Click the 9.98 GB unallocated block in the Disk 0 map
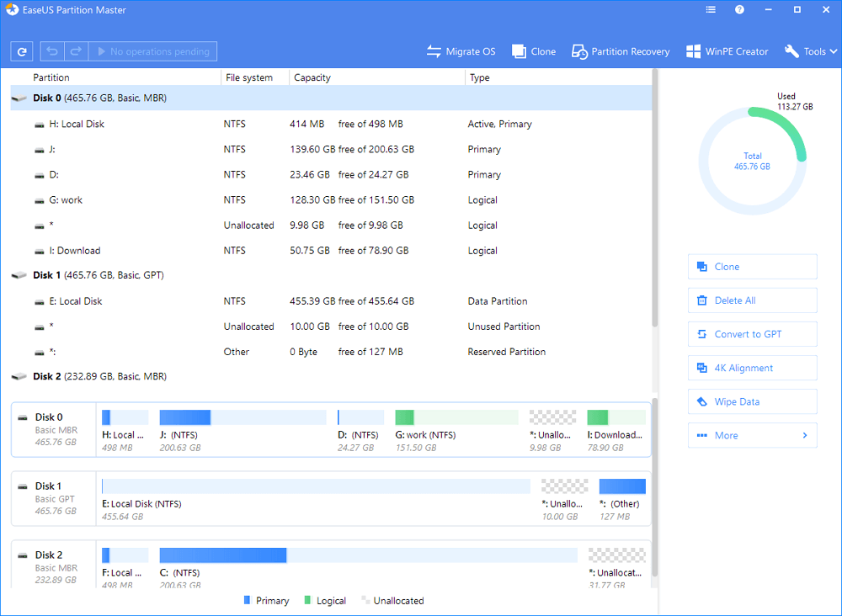Image resolution: width=842 pixels, height=616 pixels. [x=552, y=417]
